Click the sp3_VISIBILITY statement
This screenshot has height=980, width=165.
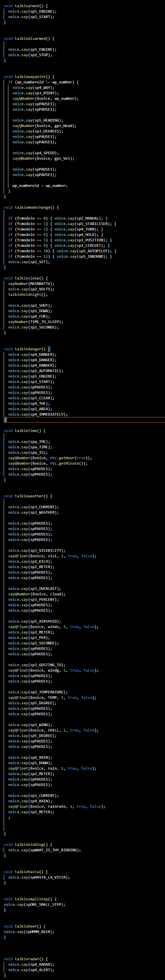[x=36, y=550]
